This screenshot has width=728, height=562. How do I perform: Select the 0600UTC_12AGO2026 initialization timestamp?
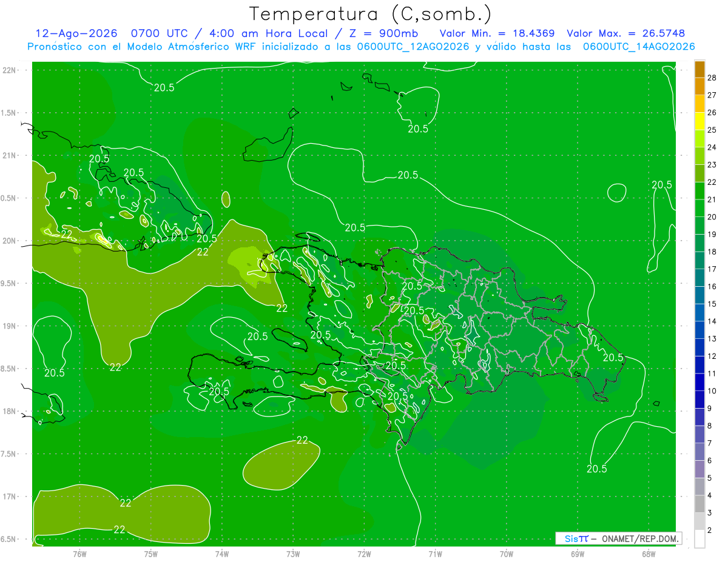414,47
